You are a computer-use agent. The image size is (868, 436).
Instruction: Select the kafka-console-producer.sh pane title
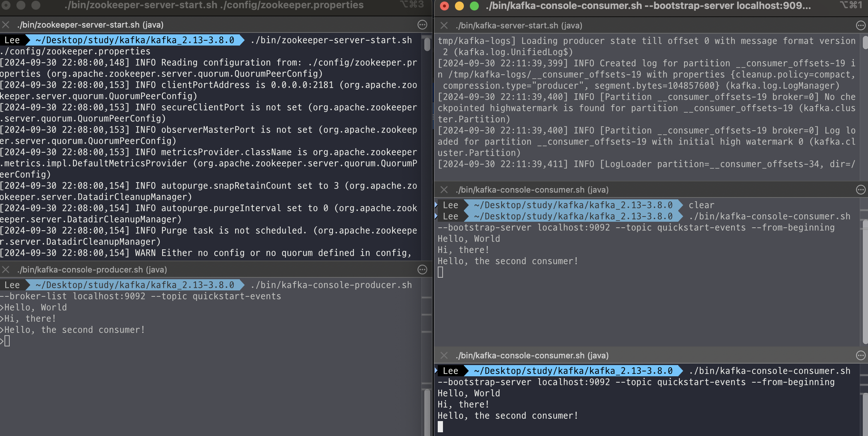point(92,270)
